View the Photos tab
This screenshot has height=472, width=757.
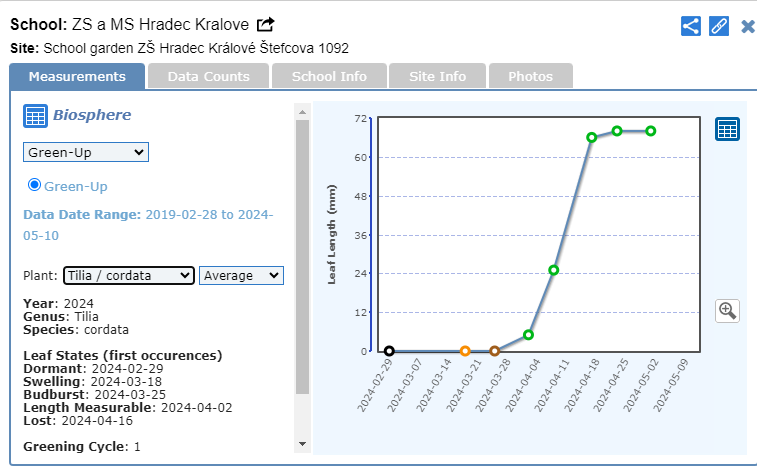tap(530, 76)
